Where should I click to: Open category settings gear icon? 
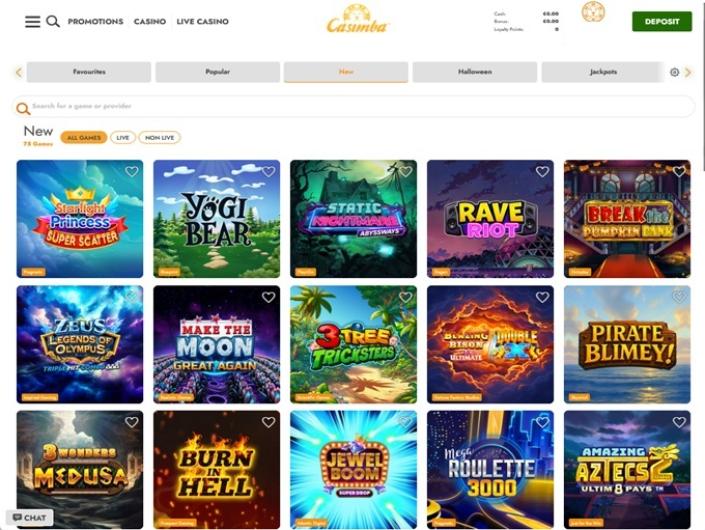coord(674,72)
